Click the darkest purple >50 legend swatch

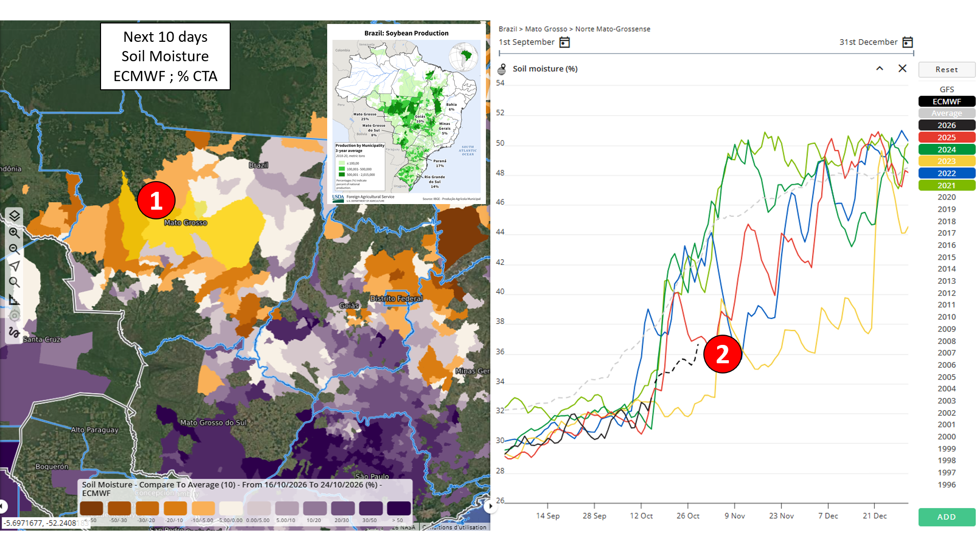(x=399, y=509)
